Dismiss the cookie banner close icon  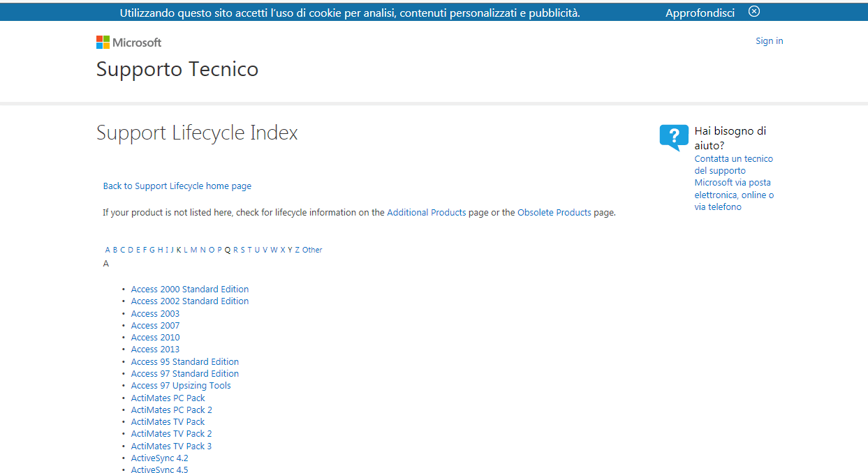coord(753,11)
